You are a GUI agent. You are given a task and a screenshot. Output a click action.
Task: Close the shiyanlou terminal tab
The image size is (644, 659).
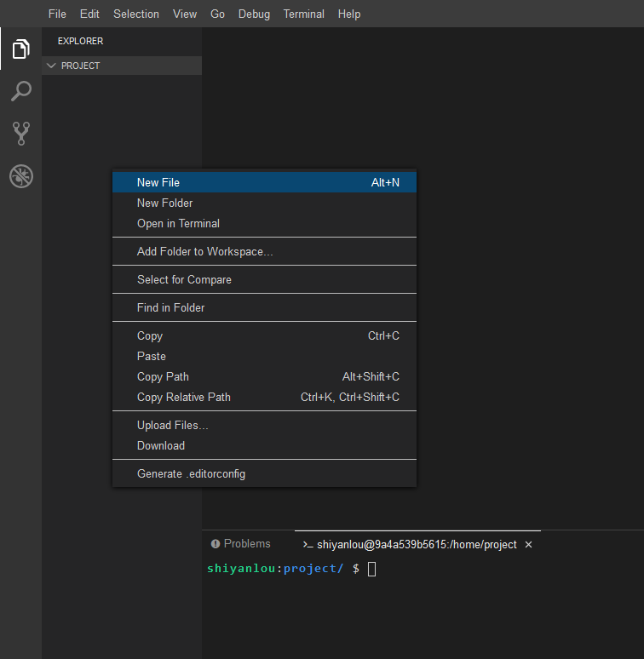tap(528, 545)
